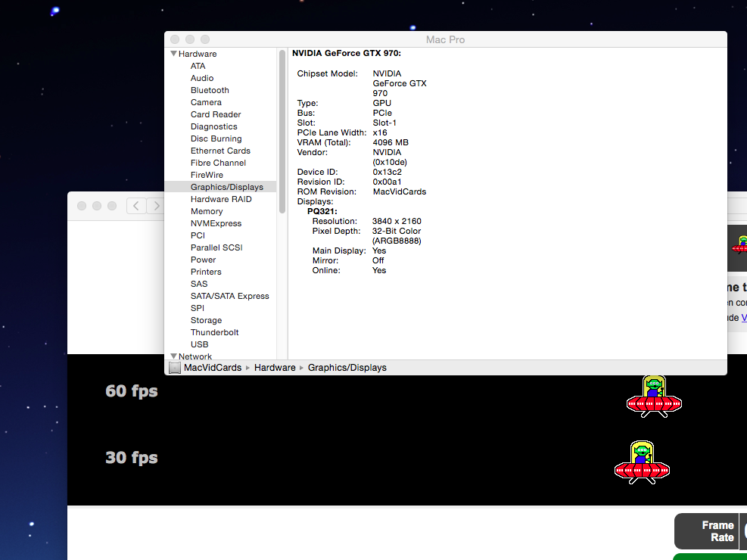Click the Network category label
This screenshot has height=560, width=747.
tap(195, 356)
